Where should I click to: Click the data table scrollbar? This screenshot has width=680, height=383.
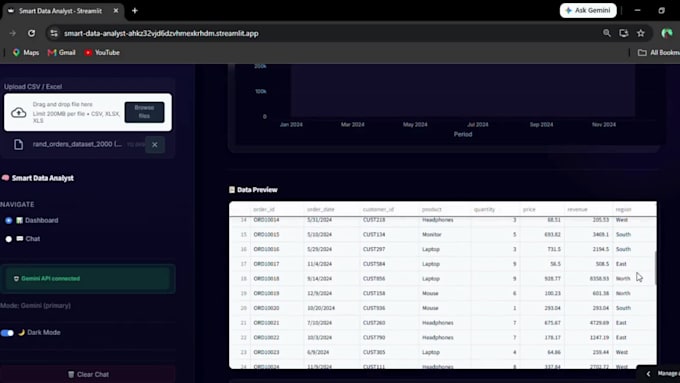(655, 268)
